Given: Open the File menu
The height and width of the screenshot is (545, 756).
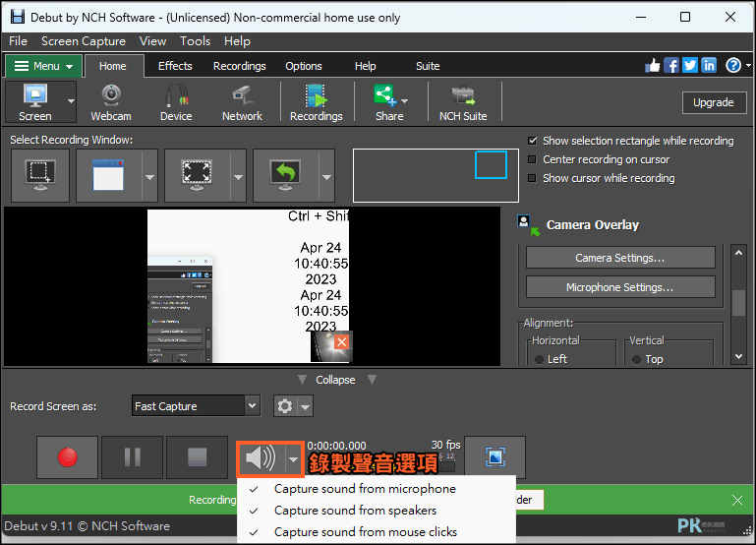Looking at the screenshot, I should pos(18,41).
